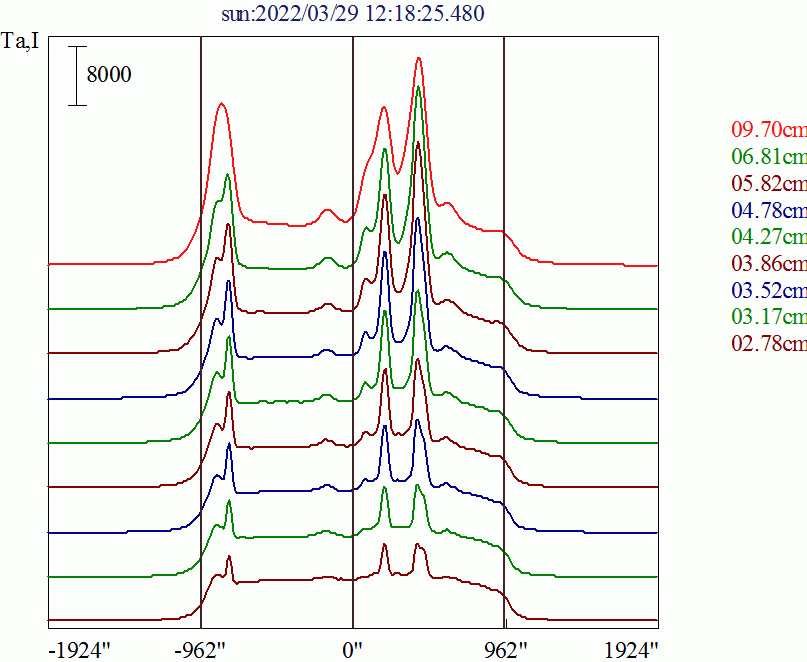Click the chart title with date and time

point(353,13)
